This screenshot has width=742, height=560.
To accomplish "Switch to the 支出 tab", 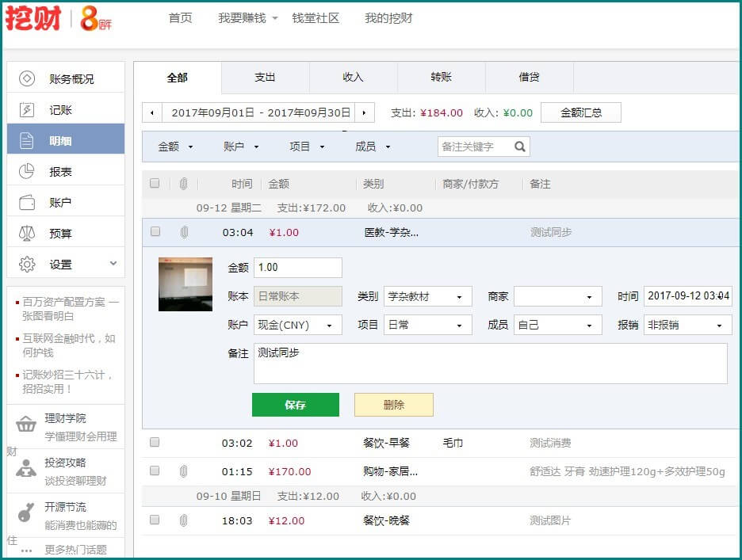I will [265, 78].
